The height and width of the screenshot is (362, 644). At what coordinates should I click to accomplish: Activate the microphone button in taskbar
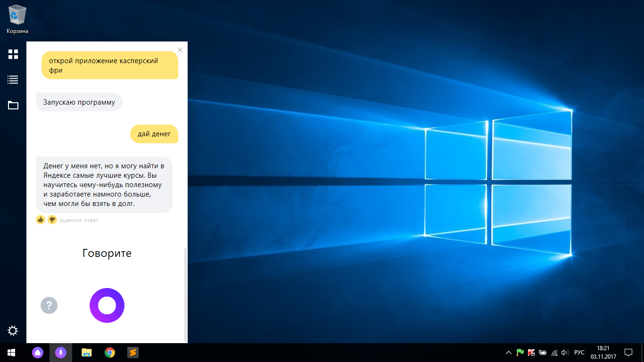pyautogui.click(x=60, y=353)
